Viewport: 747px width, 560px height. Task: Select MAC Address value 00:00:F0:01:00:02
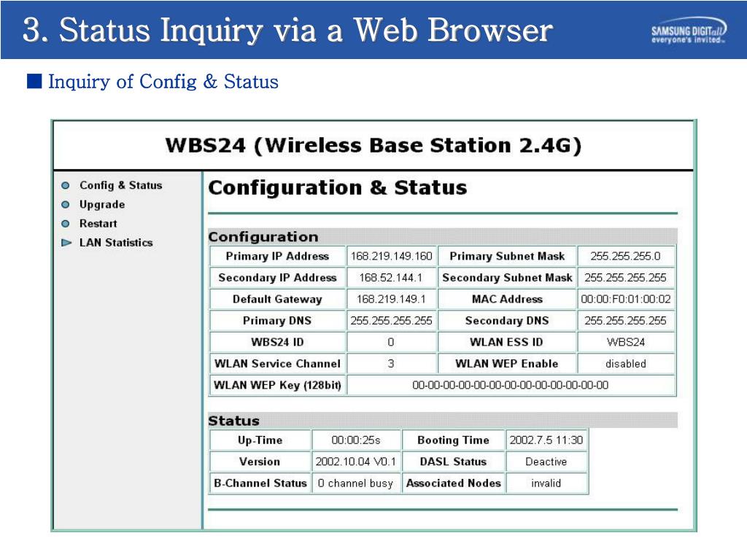[625, 299]
